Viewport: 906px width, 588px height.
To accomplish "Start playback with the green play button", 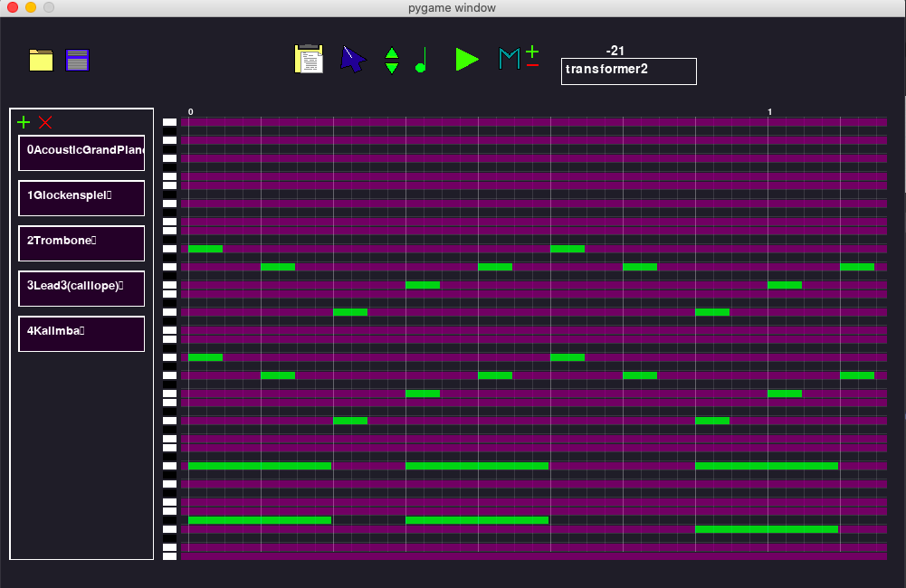I will click(467, 60).
